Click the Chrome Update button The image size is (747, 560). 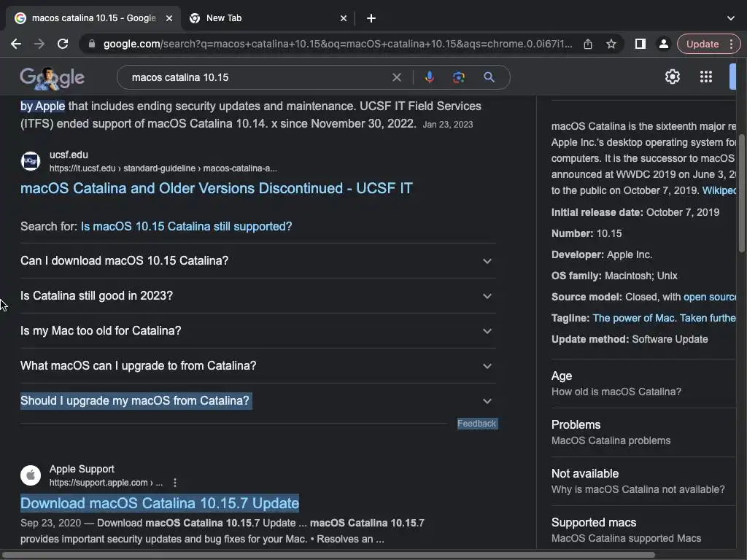pyautogui.click(x=703, y=44)
